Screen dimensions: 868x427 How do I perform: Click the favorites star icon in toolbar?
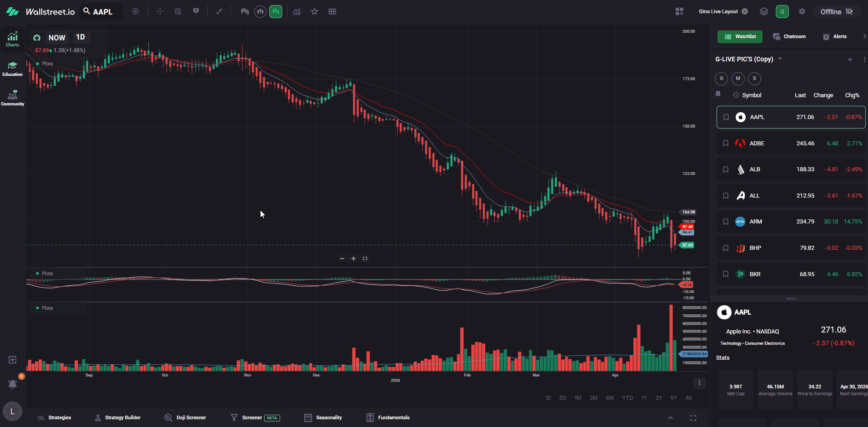click(x=314, y=11)
